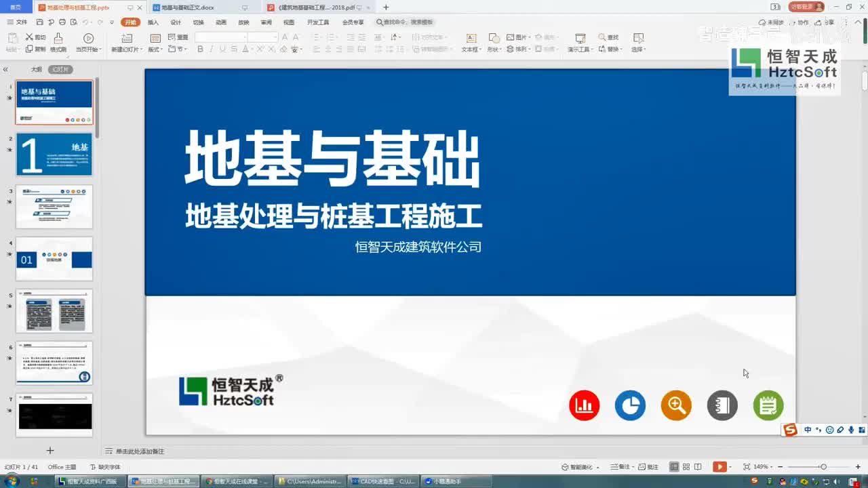The height and width of the screenshot is (488, 868).
Task: Collapse the slide panel with double chevron
Action: [x=5, y=69]
